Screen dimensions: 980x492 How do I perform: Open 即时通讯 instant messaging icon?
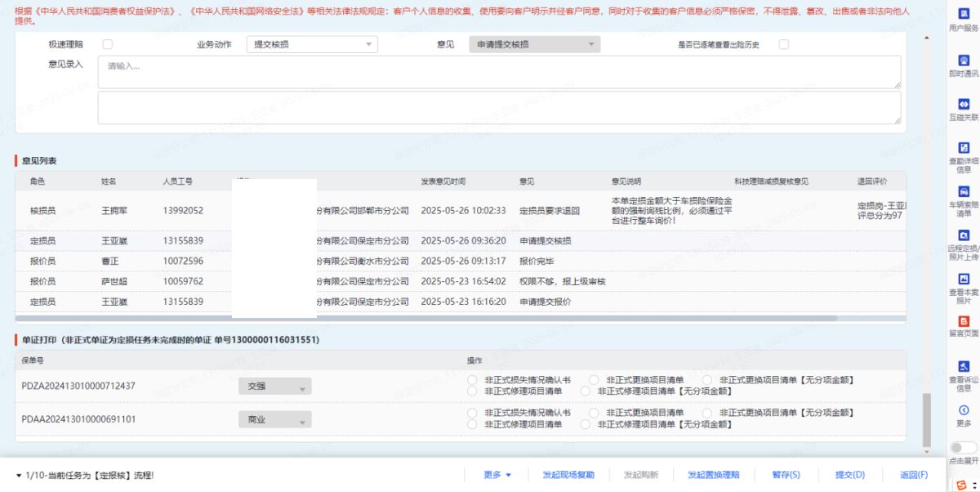(x=964, y=60)
